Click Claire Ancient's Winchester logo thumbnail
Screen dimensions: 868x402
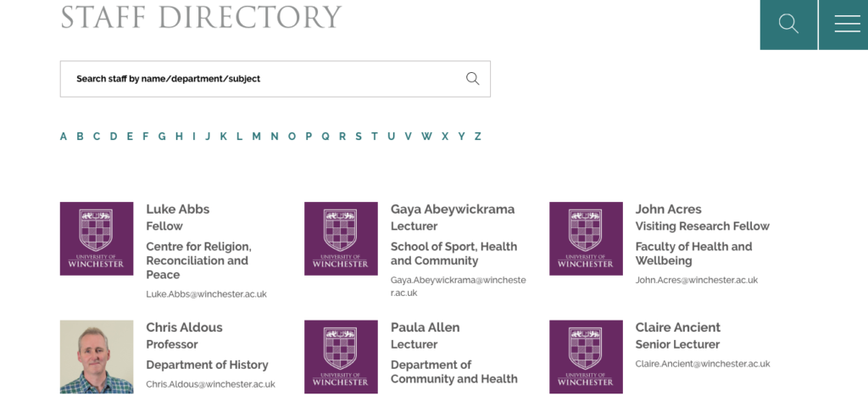pyautogui.click(x=586, y=356)
